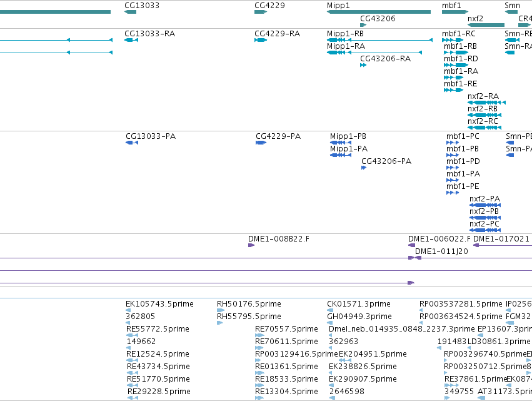Screen dimensions: 532x401
Task: Select protein mbf1-PB
Action: tap(463, 149)
